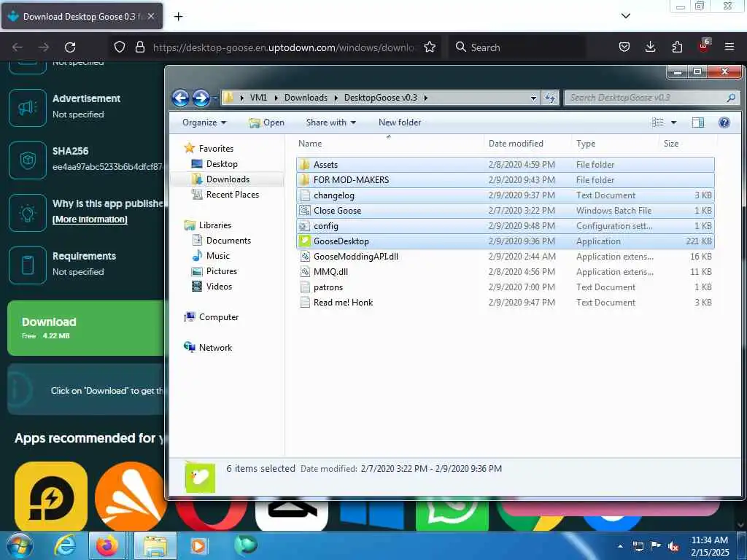Expand the breadcrumb arrow after VM1
Image resolution: width=747 pixels, height=560 pixels.
276,98
